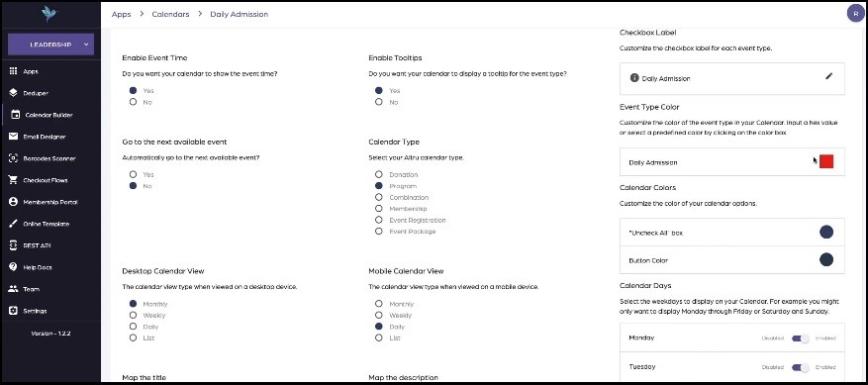Change the Button Color swatch
Viewport: 868px width, 385px height.
click(x=826, y=259)
